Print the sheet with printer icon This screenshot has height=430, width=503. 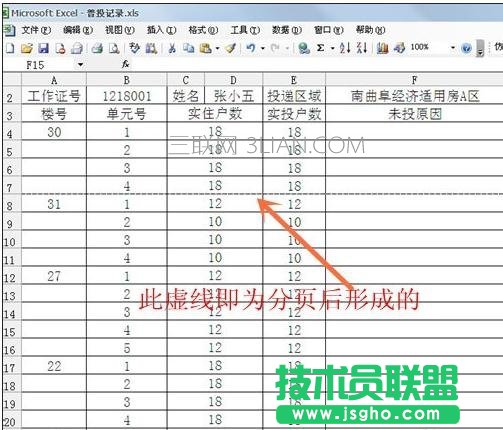click(x=97, y=49)
